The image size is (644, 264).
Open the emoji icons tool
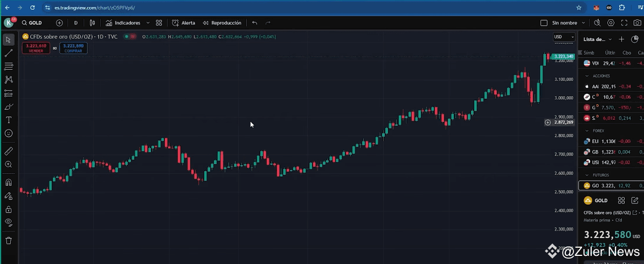point(8,133)
